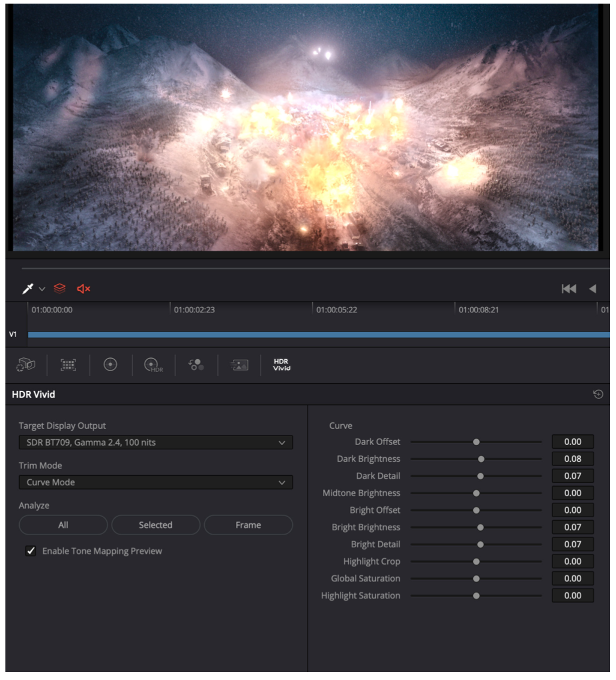This screenshot has height=680, width=616.
Task: Click the V1 track label
Action: [x=13, y=335]
